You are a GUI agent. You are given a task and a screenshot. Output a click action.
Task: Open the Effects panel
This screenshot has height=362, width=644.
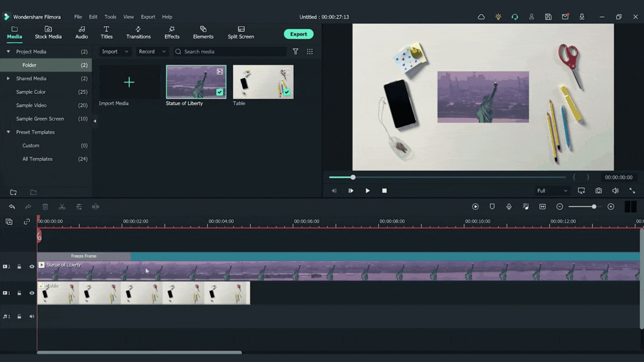click(171, 32)
